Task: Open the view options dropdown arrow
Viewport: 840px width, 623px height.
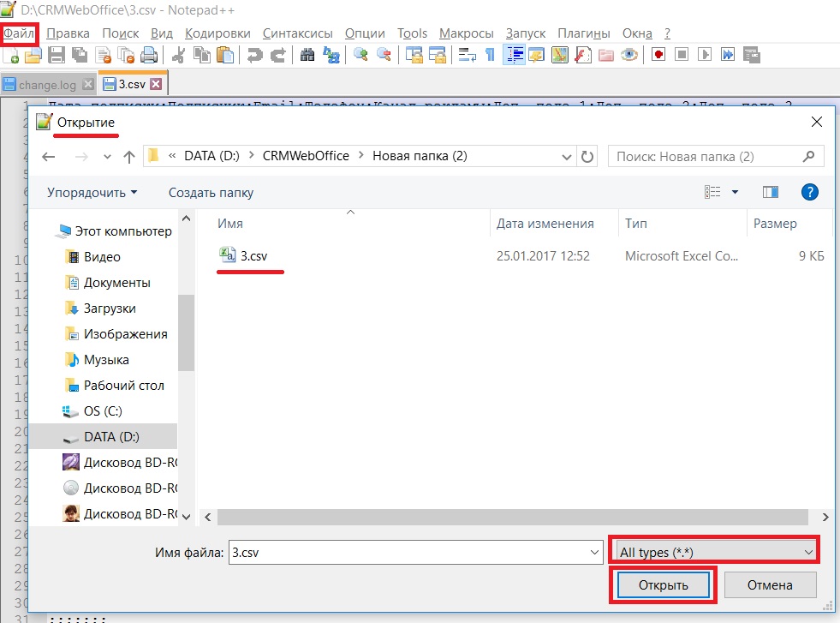Action: click(735, 192)
